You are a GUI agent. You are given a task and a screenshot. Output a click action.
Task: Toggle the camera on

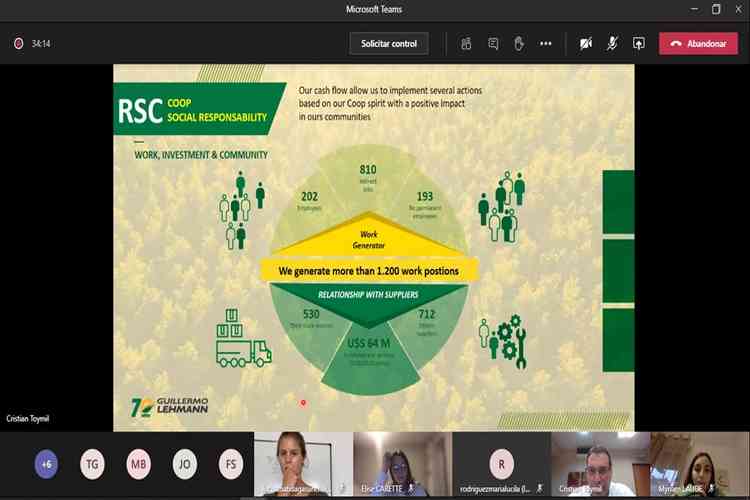(x=586, y=44)
